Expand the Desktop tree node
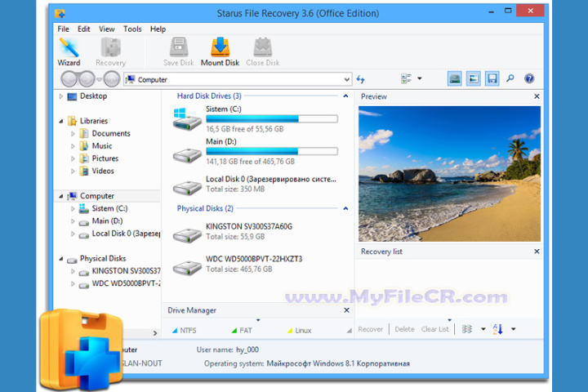 coord(60,96)
